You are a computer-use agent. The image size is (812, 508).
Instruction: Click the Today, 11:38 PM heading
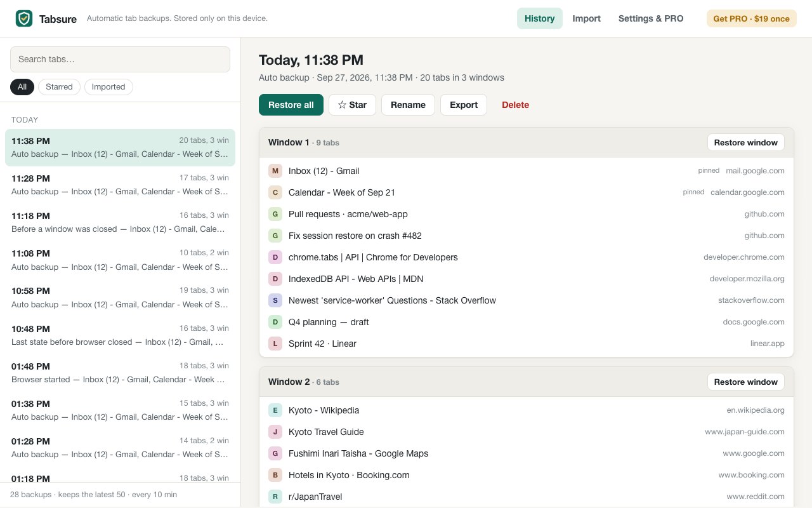click(x=311, y=60)
